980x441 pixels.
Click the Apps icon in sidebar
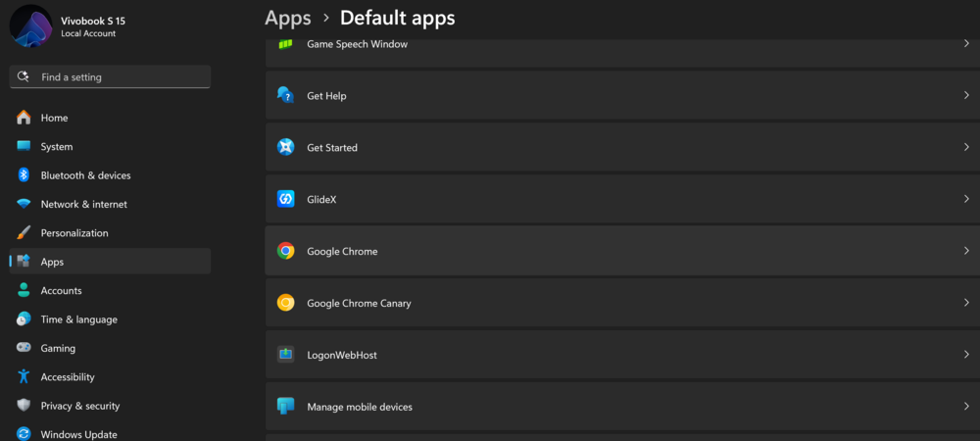pyautogui.click(x=24, y=261)
